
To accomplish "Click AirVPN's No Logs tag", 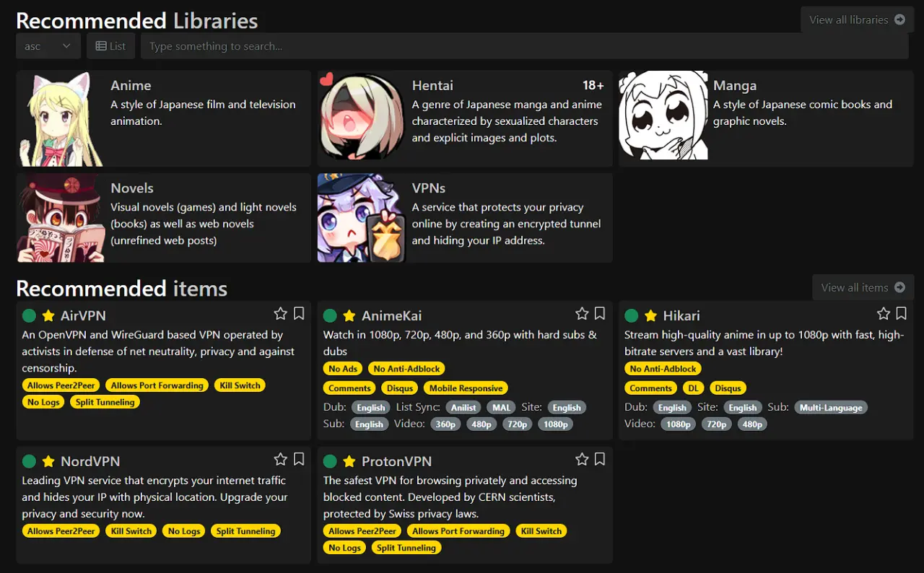I will [43, 402].
